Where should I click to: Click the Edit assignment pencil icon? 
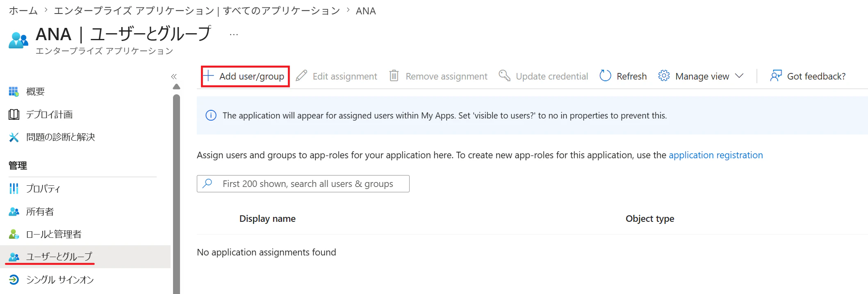coord(301,76)
